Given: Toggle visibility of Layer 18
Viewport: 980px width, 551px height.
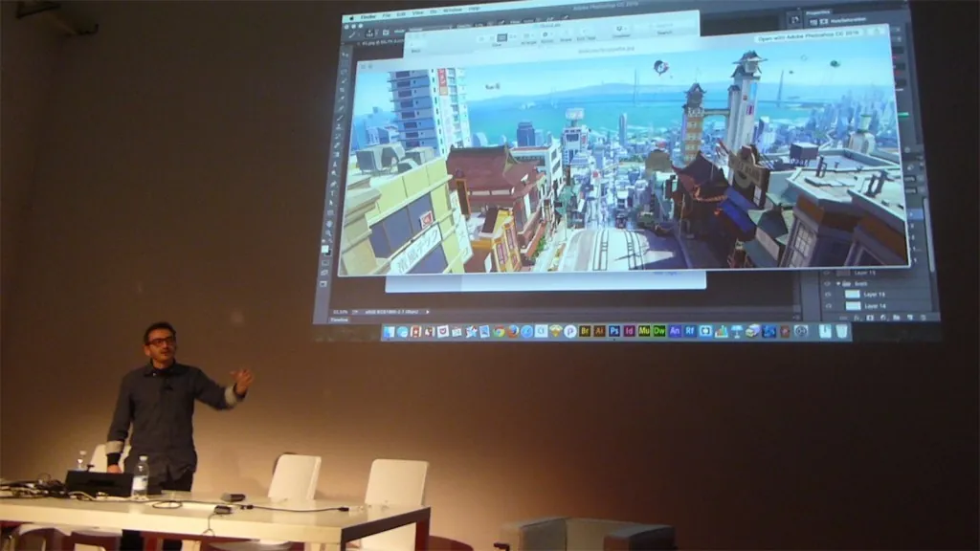Looking at the screenshot, I should 828,295.
